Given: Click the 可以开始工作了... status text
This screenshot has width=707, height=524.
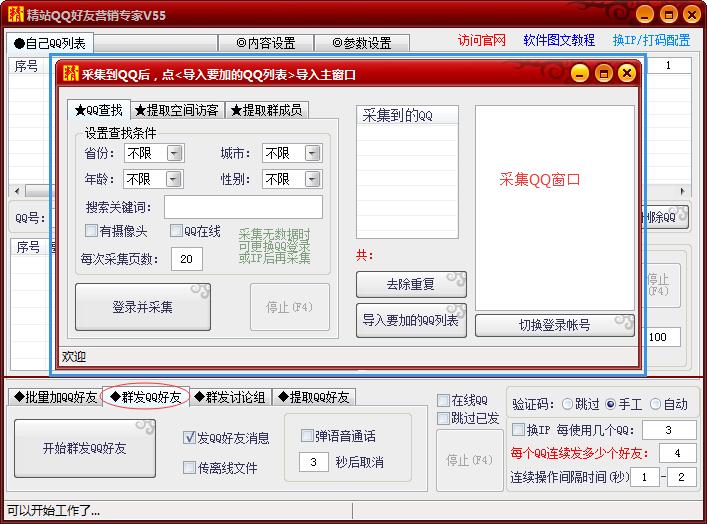Looking at the screenshot, I should (54, 510).
